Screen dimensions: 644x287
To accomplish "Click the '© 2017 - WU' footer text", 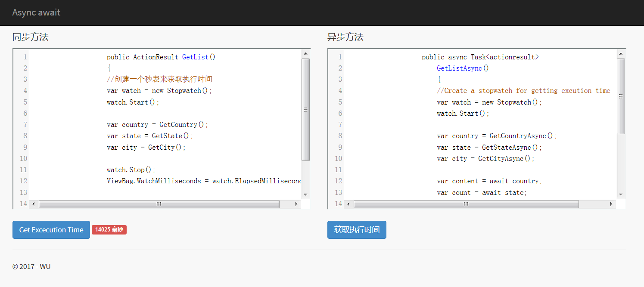I will coord(31,266).
